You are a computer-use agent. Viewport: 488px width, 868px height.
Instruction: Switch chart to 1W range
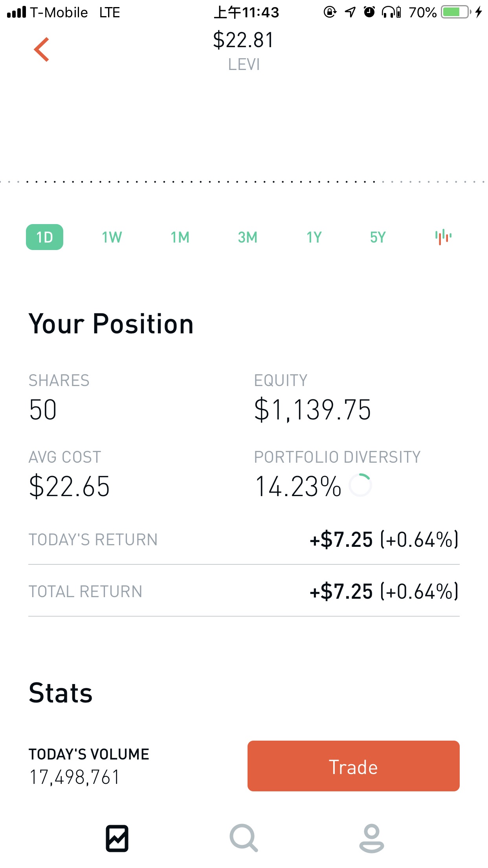[112, 237]
